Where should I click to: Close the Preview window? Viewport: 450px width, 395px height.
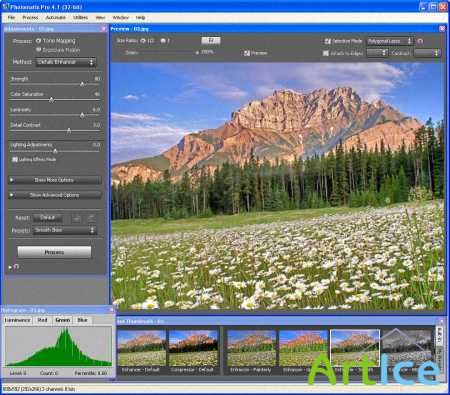(x=442, y=29)
